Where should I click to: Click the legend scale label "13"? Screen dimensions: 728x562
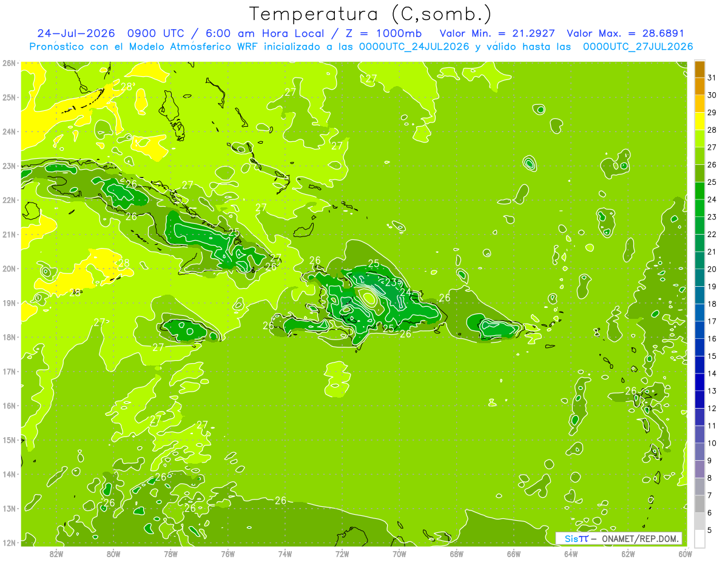[x=712, y=390]
